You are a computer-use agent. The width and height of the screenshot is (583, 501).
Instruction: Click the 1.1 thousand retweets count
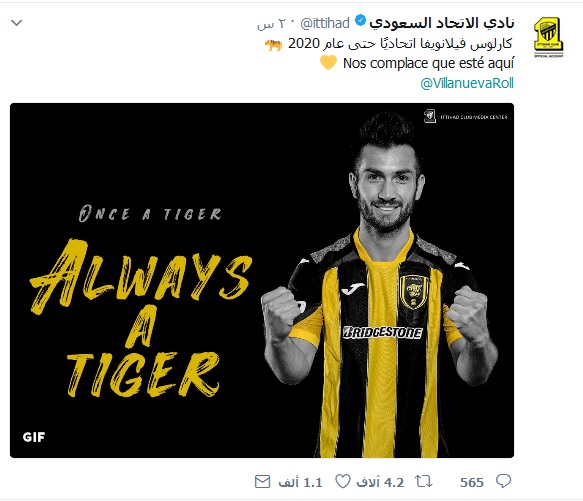pyautogui.click(x=300, y=482)
